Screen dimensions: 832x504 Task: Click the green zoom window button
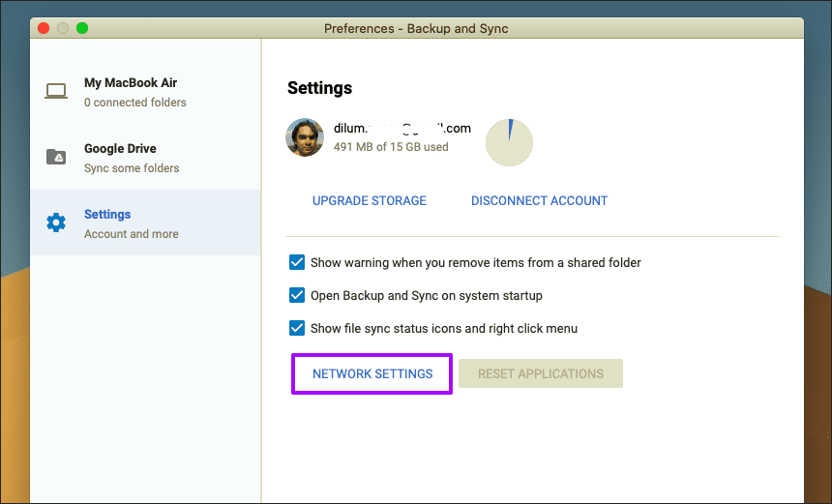tap(82, 28)
